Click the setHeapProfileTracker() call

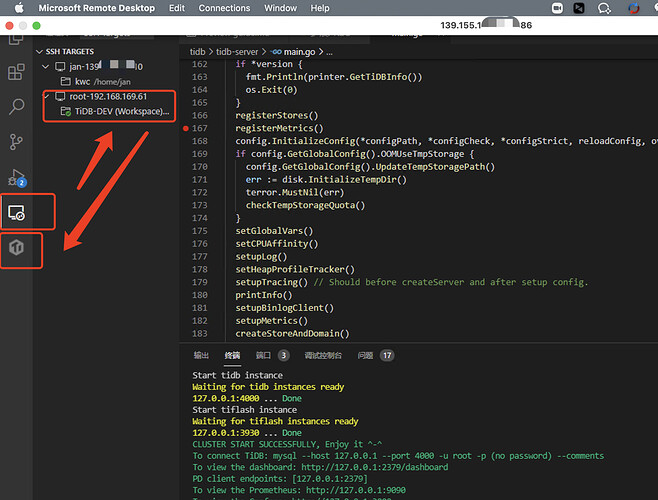[295, 269]
